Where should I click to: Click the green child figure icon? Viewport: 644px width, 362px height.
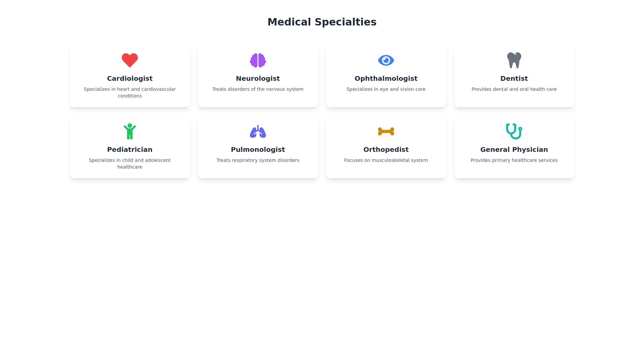coord(130,131)
